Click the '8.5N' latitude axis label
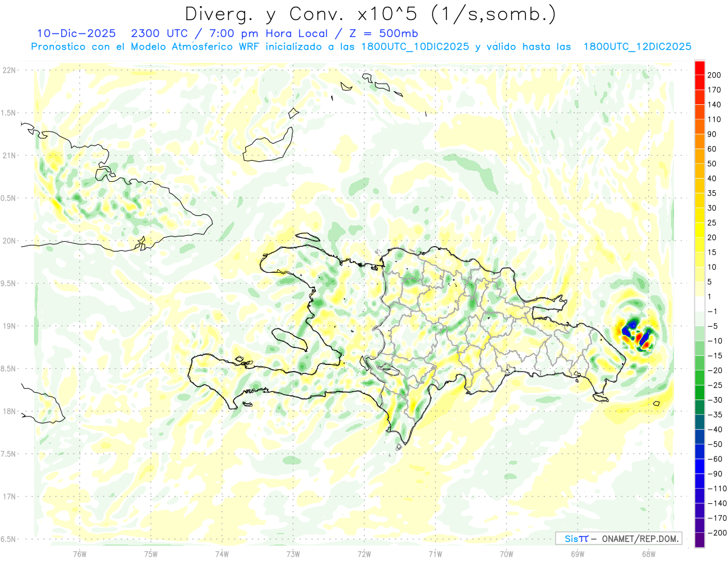Image resolution: width=728 pixels, height=562 pixels. (8, 369)
